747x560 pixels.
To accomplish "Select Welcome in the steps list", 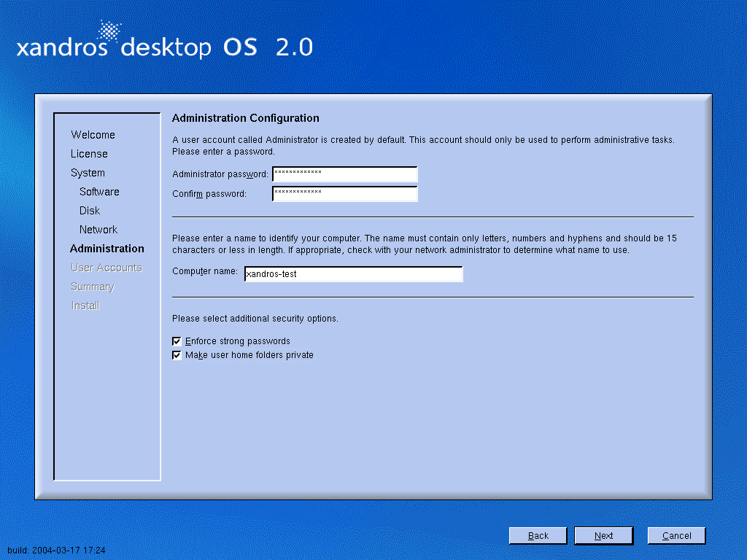I will click(93, 135).
